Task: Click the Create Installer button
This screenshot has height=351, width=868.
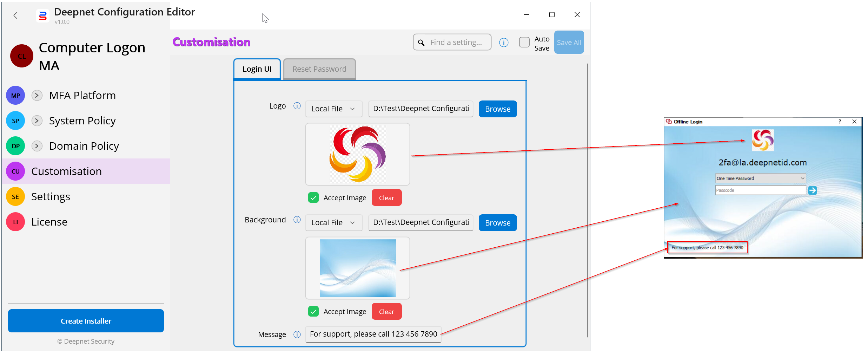Action: click(86, 321)
